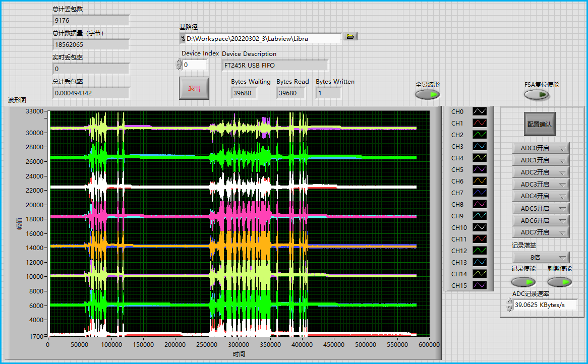Open the 记录增益 8倍 dropdown
This screenshot has height=364, width=588.
tap(540, 258)
